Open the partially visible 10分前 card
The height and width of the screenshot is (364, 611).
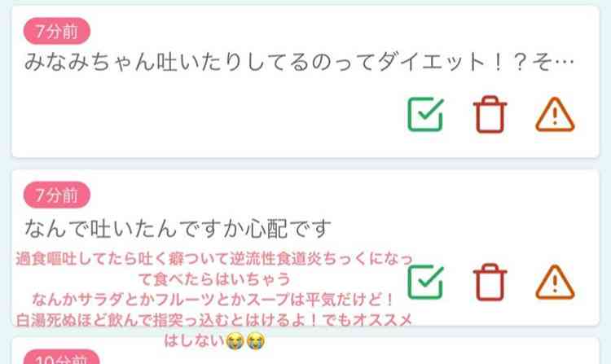pos(305,352)
